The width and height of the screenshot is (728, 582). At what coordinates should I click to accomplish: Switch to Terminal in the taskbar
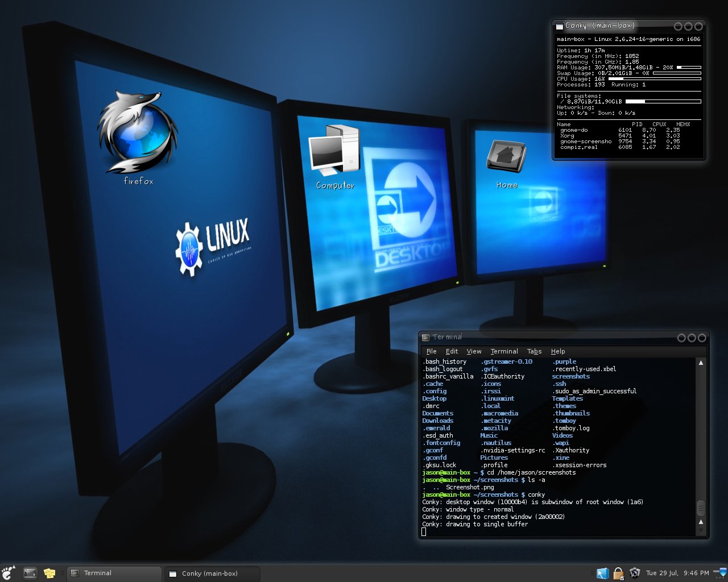tap(114, 573)
